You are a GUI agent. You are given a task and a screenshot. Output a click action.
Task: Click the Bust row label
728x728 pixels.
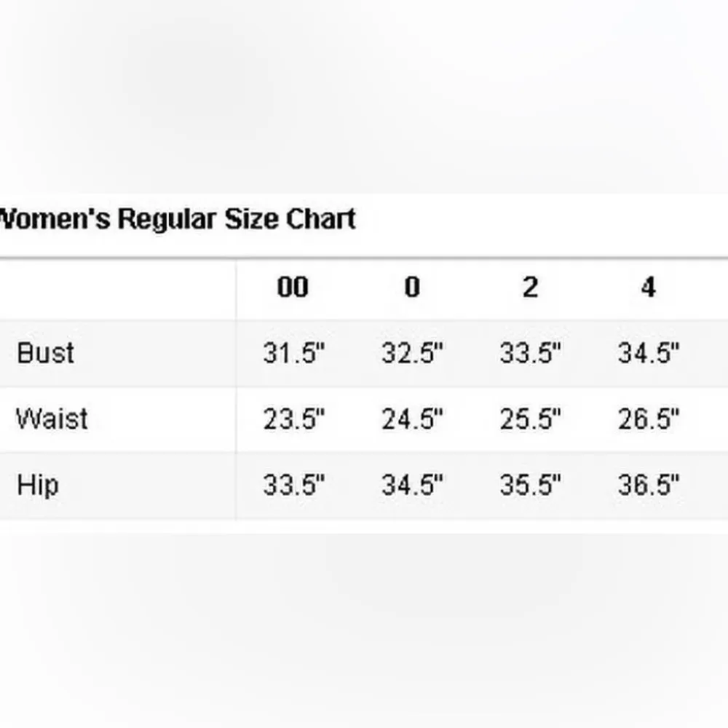coord(45,353)
